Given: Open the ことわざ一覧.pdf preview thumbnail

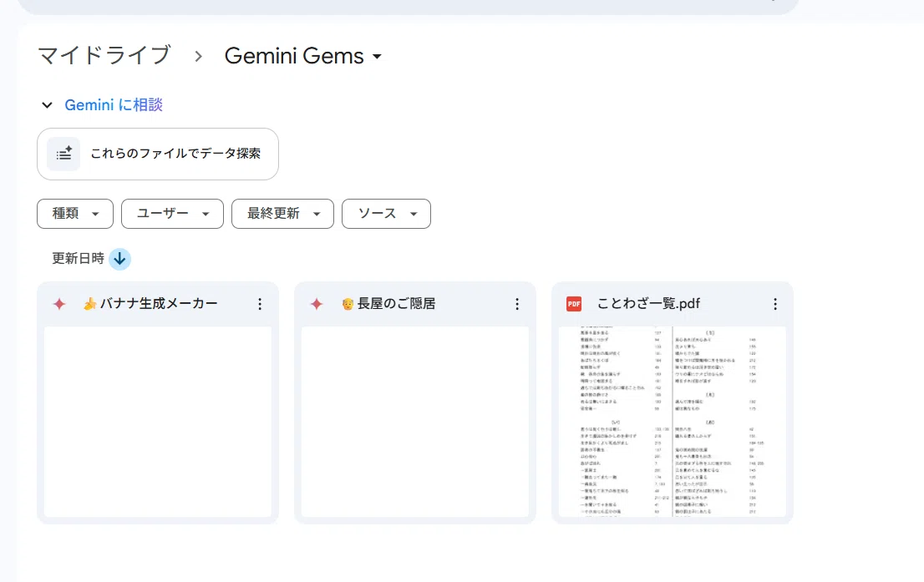Looking at the screenshot, I should tap(673, 422).
